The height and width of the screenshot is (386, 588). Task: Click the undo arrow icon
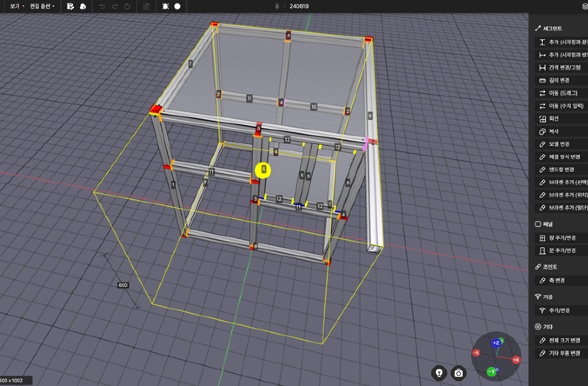102,6
